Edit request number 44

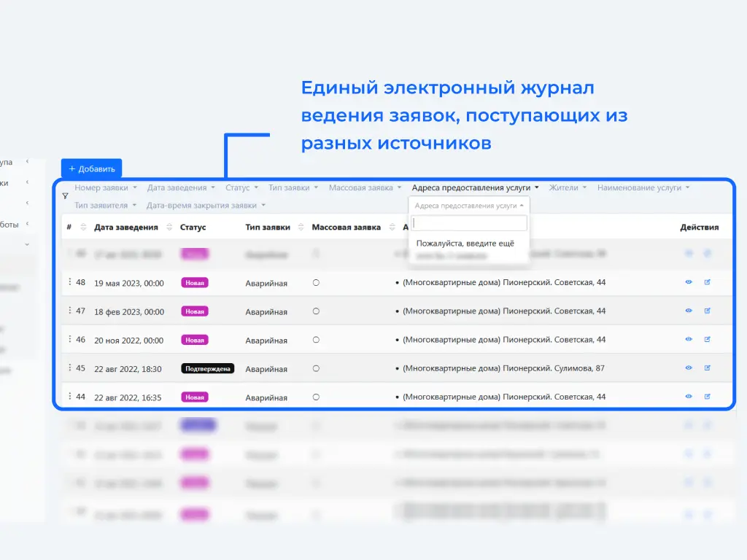(x=707, y=397)
